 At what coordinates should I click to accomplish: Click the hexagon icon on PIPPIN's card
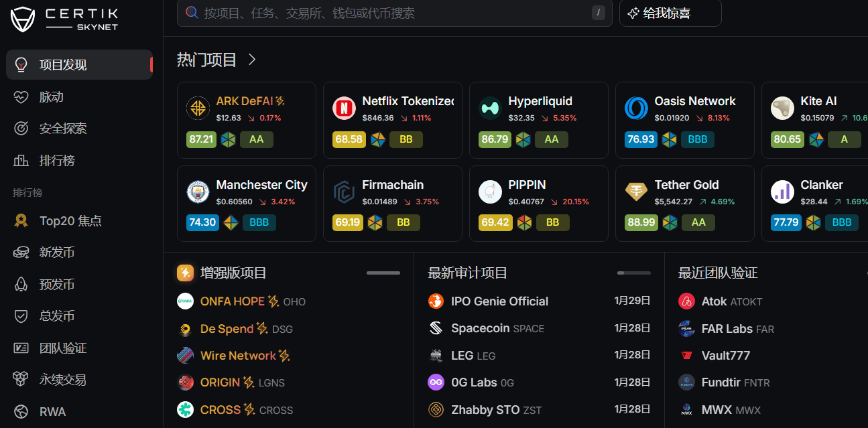pyautogui.click(x=524, y=222)
